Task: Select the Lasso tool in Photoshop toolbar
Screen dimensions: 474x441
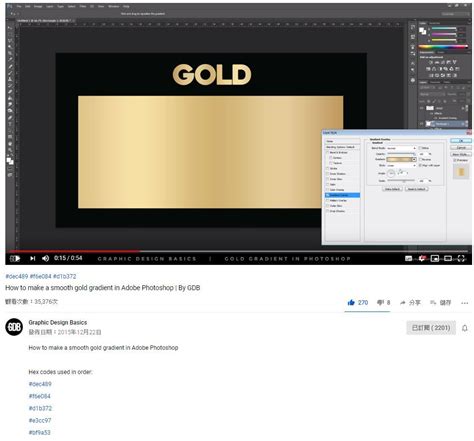Action: point(10,41)
